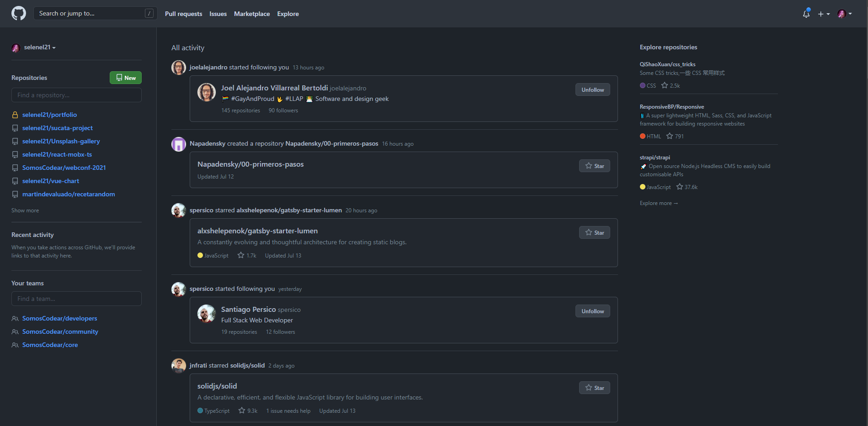Click the repo icon beside selenel21/react-mobx-ts
Screen dimensions: 868x426
15,155
